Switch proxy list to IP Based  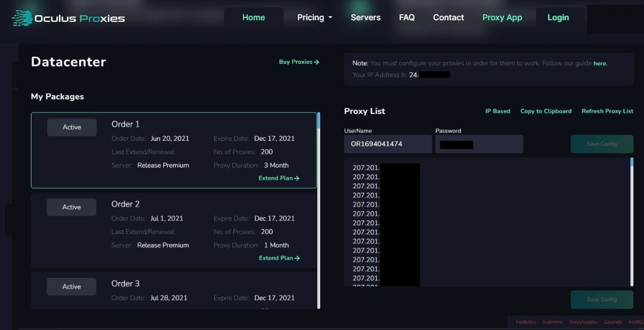(x=498, y=111)
